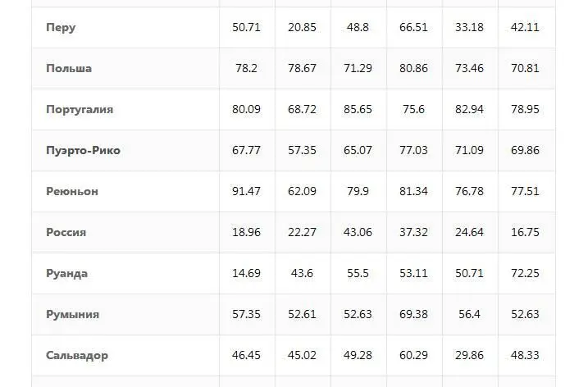
Task: Select the 69.38 cell for Румыния
Action: [413, 314]
